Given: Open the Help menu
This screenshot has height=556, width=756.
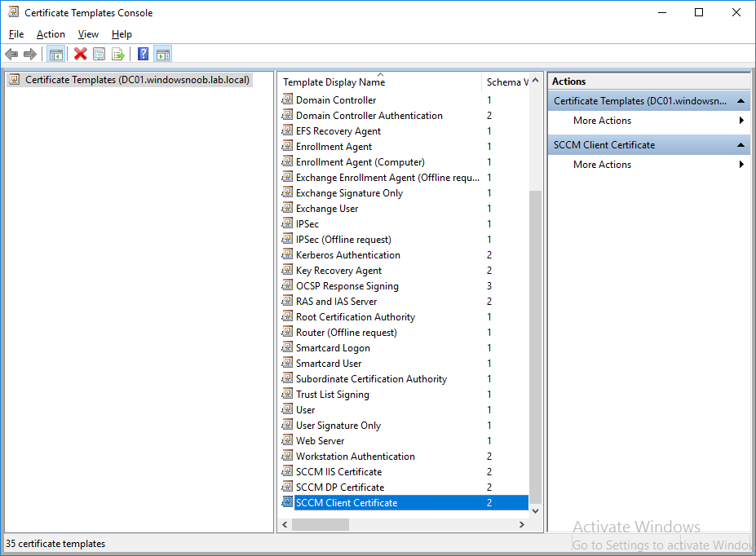Looking at the screenshot, I should coord(122,34).
